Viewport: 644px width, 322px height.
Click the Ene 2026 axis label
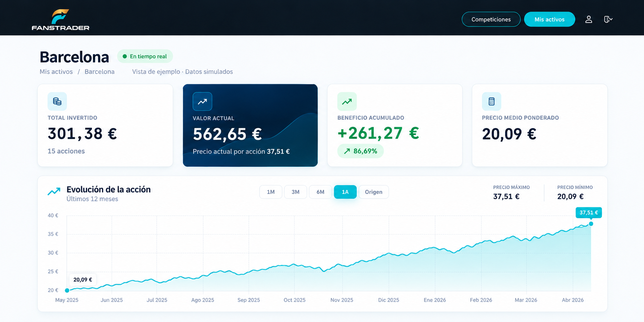[x=435, y=300]
